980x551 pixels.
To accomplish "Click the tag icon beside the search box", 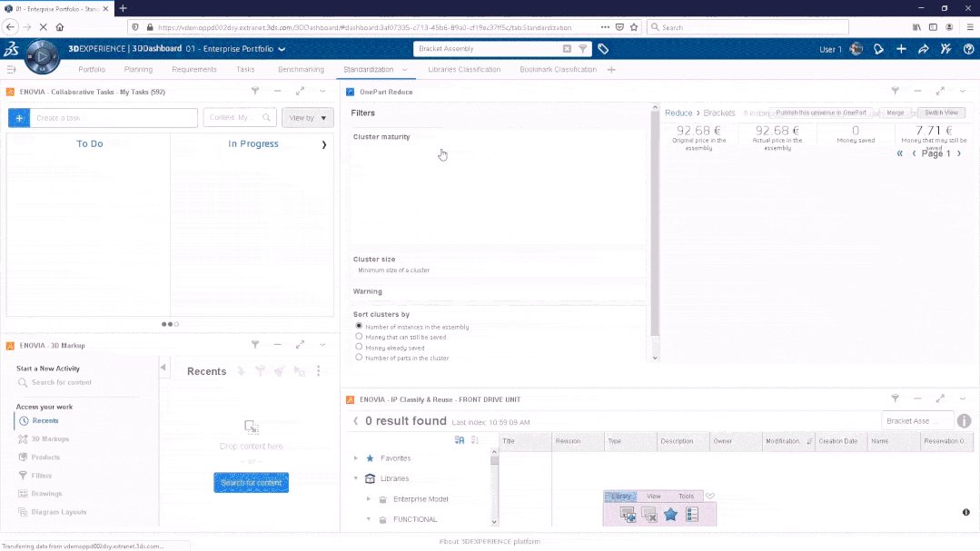I will [603, 49].
